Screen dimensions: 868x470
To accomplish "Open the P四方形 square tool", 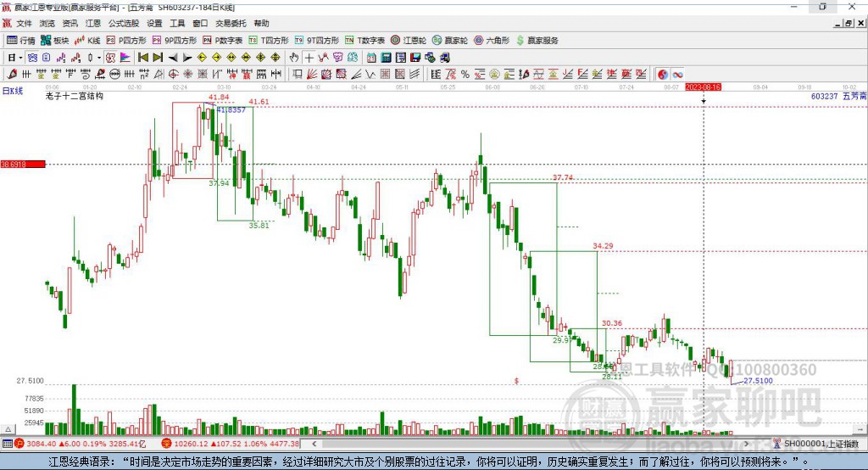I will (126, 41).
